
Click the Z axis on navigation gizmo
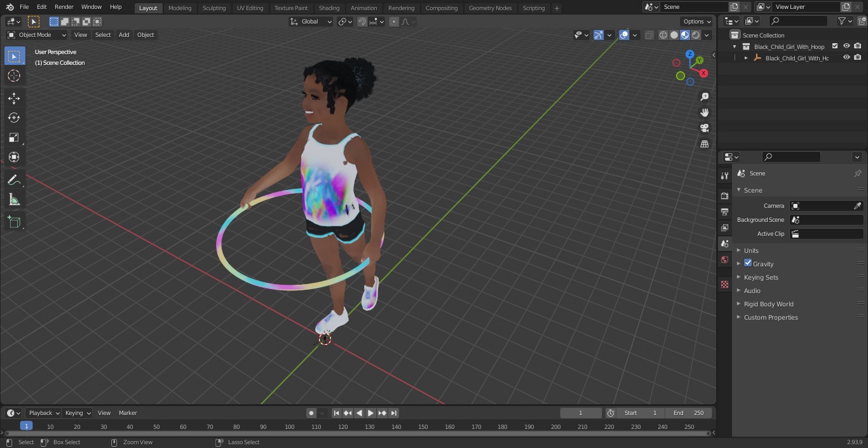(x=690, y=55)
